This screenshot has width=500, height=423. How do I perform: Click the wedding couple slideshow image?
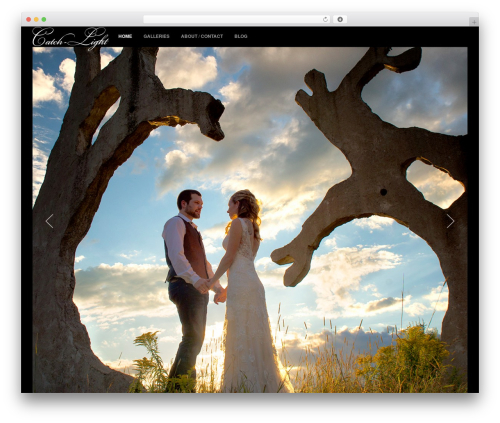click(250, 220)
